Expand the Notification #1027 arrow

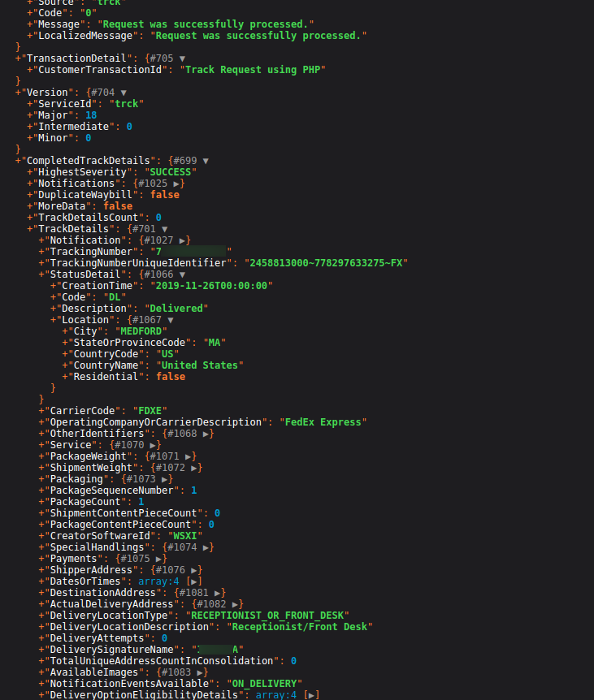[x=184, y=240]
